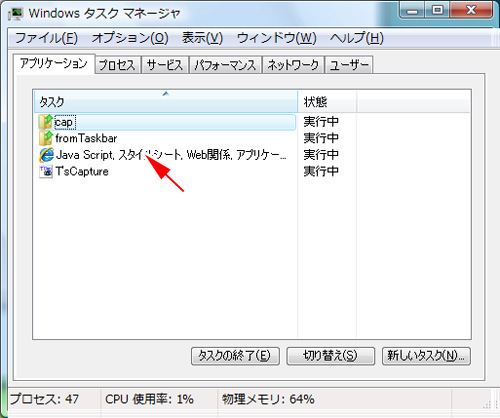Minimize the Task Manager window

(x=412, y=11)
